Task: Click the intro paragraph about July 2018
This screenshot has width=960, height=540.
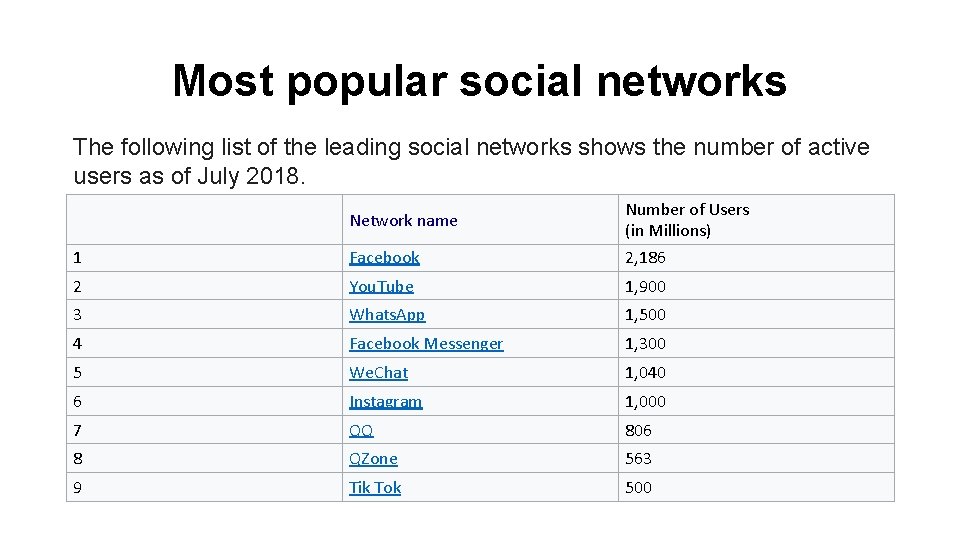Action: coord(471,162)
